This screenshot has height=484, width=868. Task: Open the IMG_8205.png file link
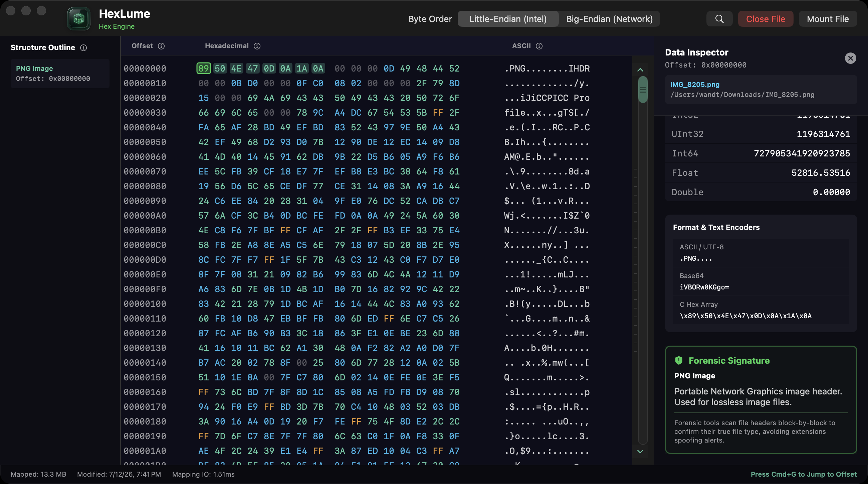(x=694, y=84)
